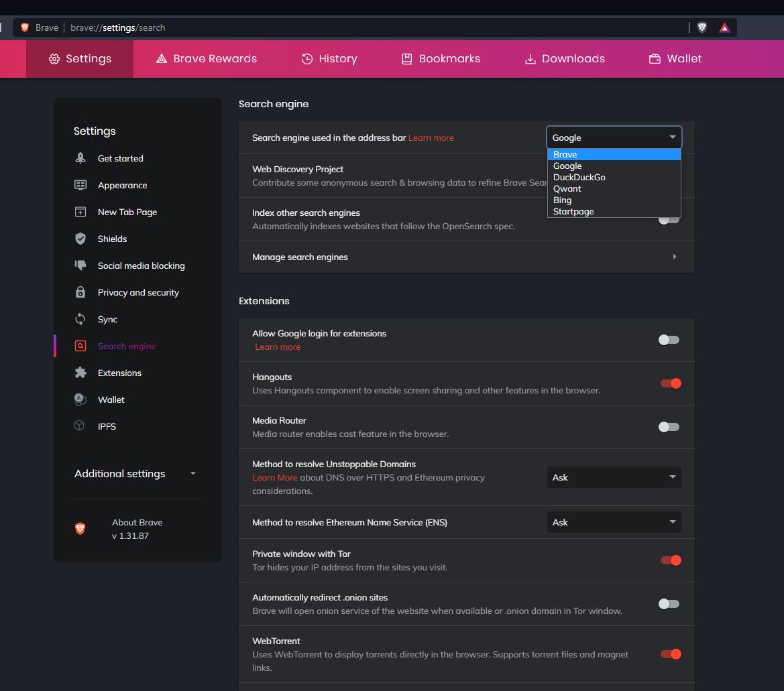Click the Brave Rewards triangle icon in address bar
This screenshot has height=691, width=784.
click(724, 27)
